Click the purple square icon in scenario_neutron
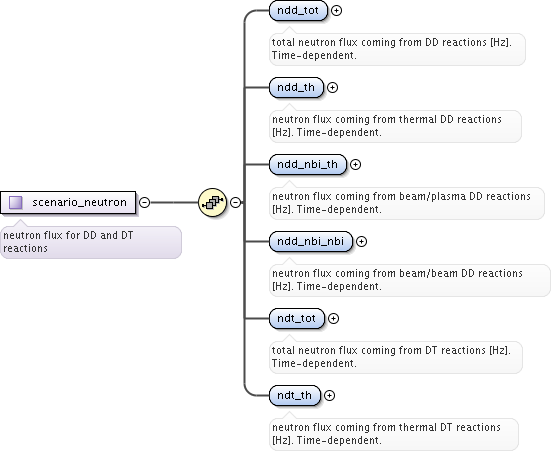This screenshot has width=558, height=454. (x=16, y=202)
